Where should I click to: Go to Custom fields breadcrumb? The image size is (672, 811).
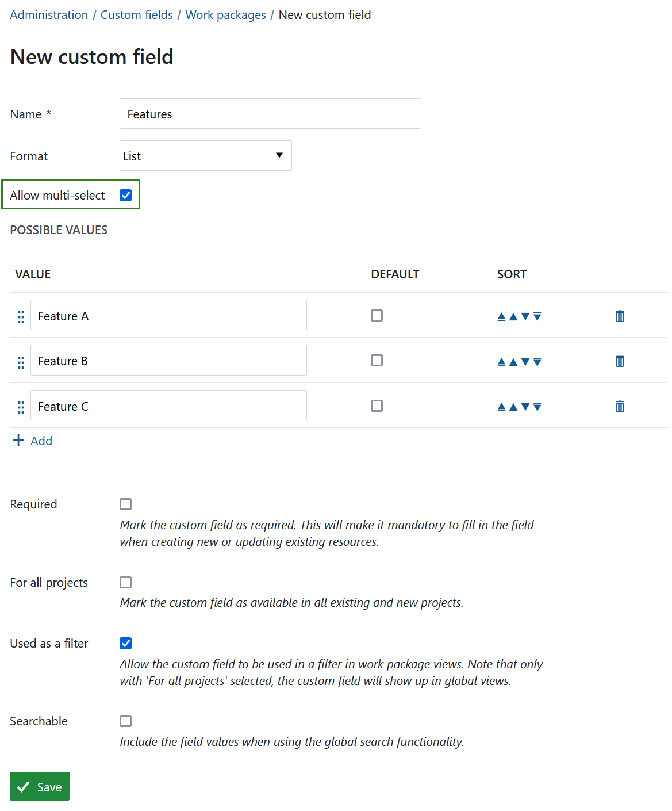[137, 15]
